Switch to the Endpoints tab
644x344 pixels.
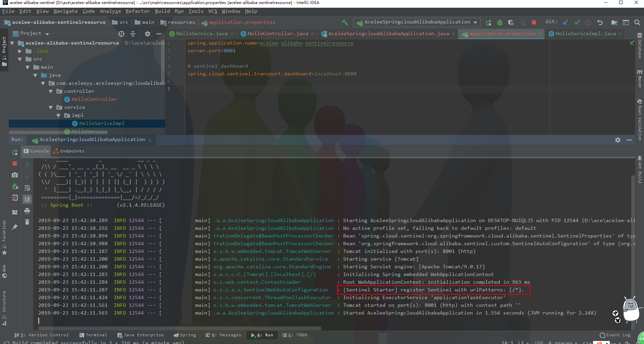[x=69, y=151]
